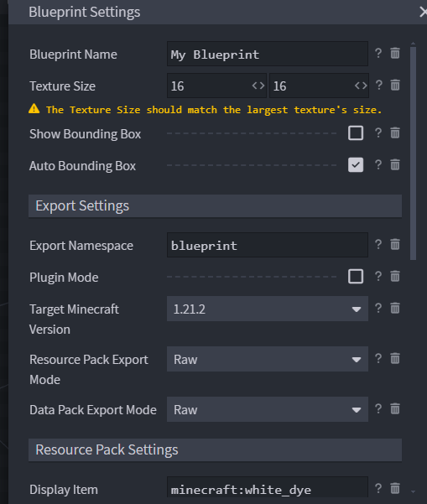Close the Blueprint Settings dialog
Image resolution: width=427 pixels, height=504 pixels.
pyautogui.click(x=423, y=13)
